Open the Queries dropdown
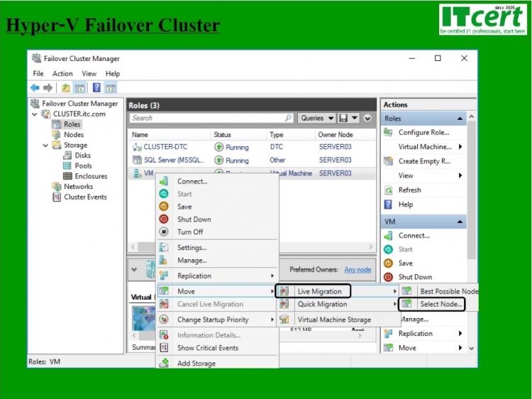 pos(316,118)
